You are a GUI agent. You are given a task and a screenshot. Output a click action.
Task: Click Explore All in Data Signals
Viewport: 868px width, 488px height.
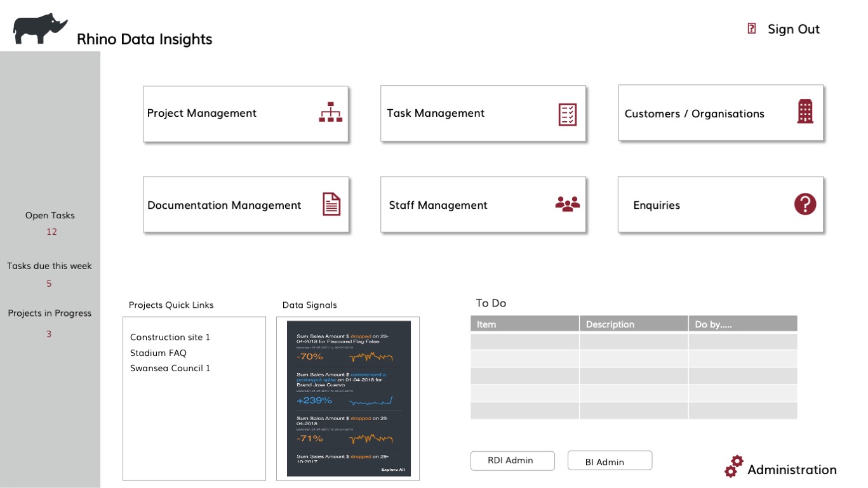393,470
